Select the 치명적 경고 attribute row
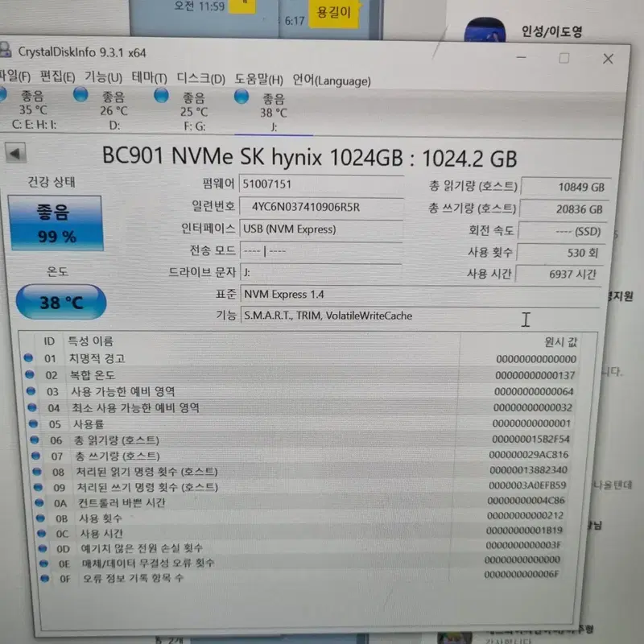This screenshot has width=644, height=644. pos(302,358)
